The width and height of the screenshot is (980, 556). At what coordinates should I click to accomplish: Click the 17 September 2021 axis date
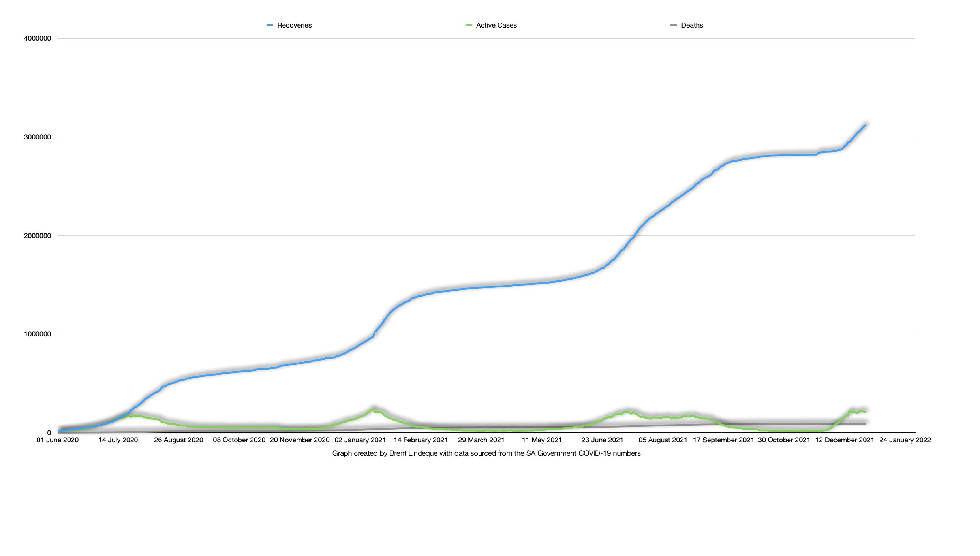[723, 440]
